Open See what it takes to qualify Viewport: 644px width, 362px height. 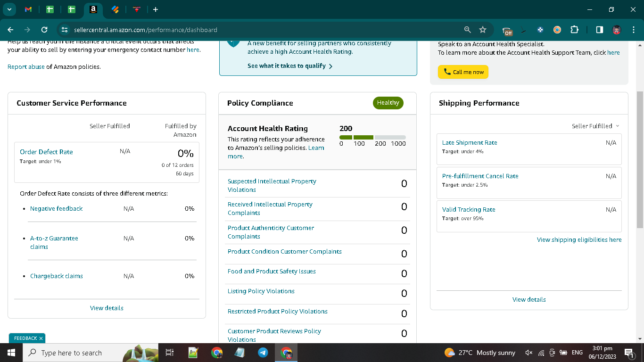(x=287, y=66)
